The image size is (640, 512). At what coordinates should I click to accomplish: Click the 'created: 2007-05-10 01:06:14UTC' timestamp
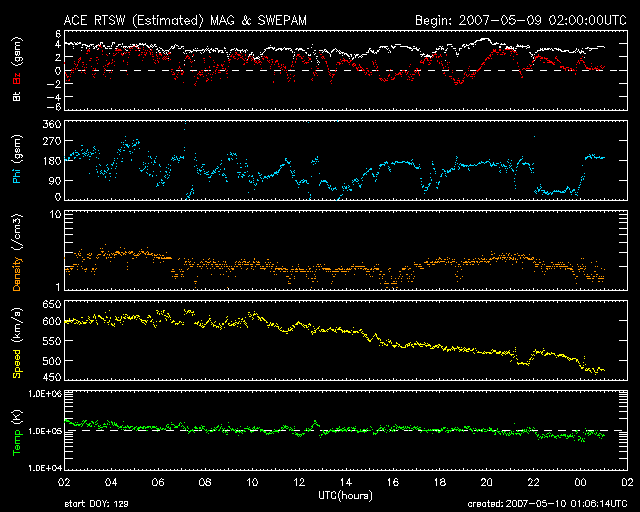[547, 504]
